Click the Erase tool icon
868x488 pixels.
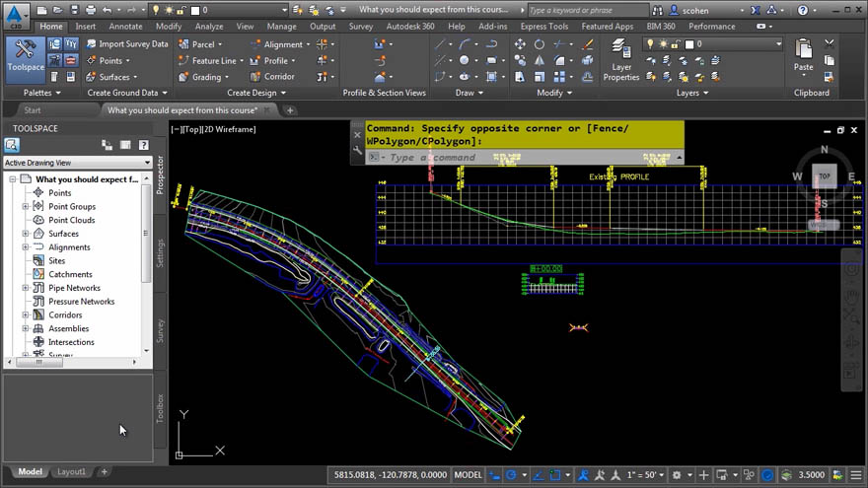click(587, 44)
